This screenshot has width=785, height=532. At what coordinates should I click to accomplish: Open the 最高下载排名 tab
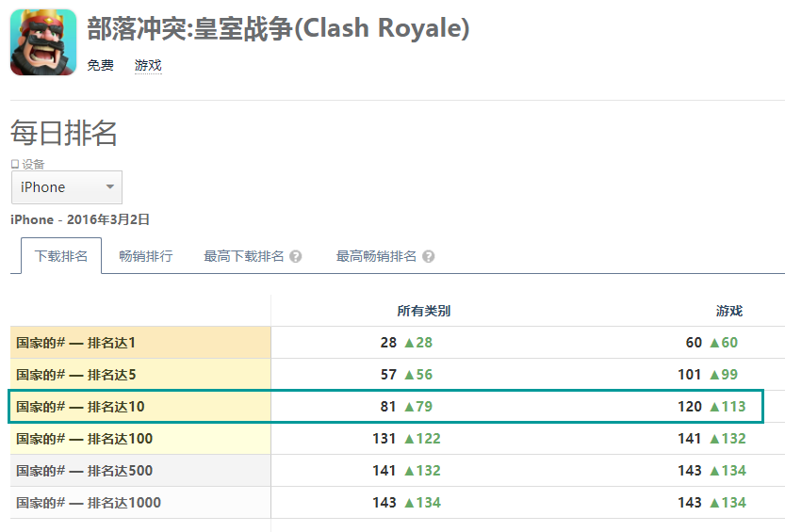coord(244,256)
